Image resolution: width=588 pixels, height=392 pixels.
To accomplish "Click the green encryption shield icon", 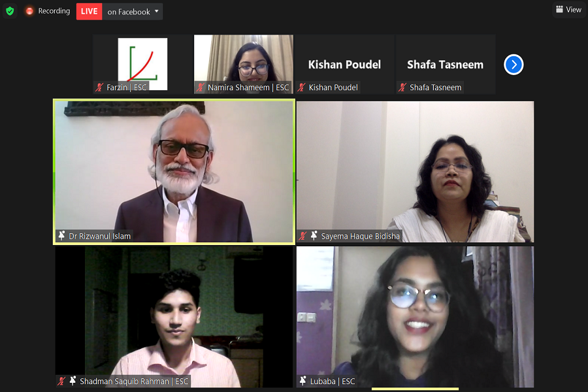I will pyautogui.click(x=10, y=11).
